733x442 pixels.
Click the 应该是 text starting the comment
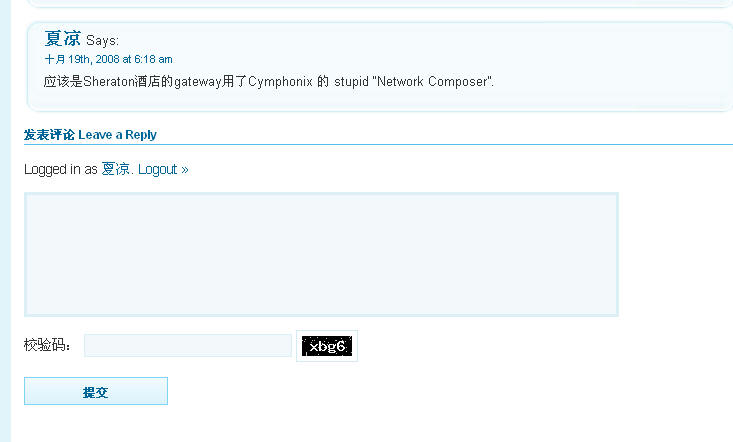click(x=63, y=82)
